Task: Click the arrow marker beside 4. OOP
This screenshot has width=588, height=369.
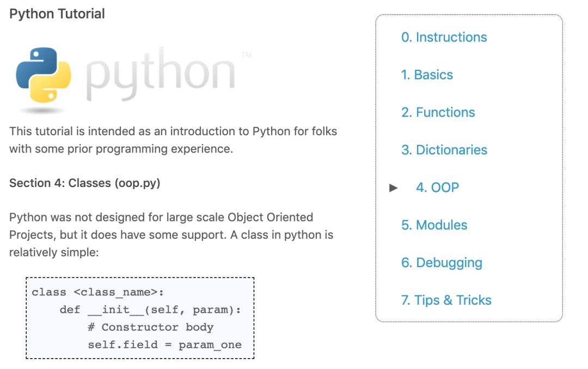Action: [x=394, y=187]
